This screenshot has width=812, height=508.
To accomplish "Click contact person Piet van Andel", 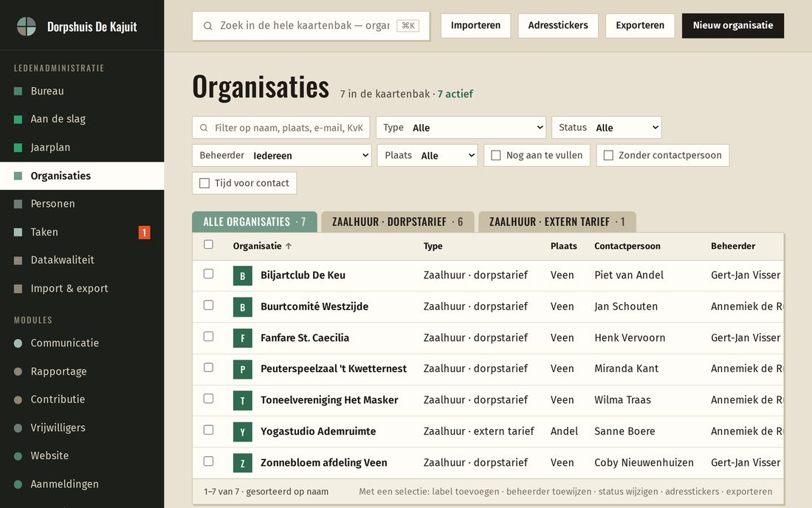I will [629, 275].
